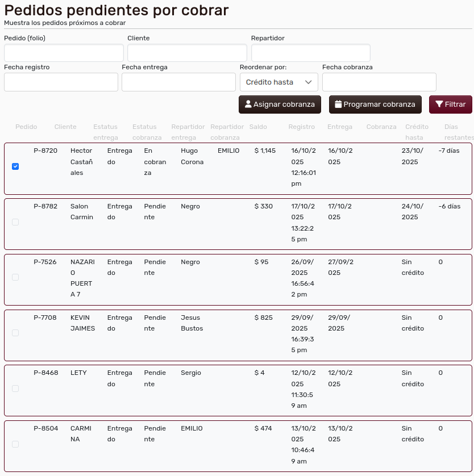This screenshot has width=474, height=476.
Task: Click the Filtrar button
Action: click(451, 105)
